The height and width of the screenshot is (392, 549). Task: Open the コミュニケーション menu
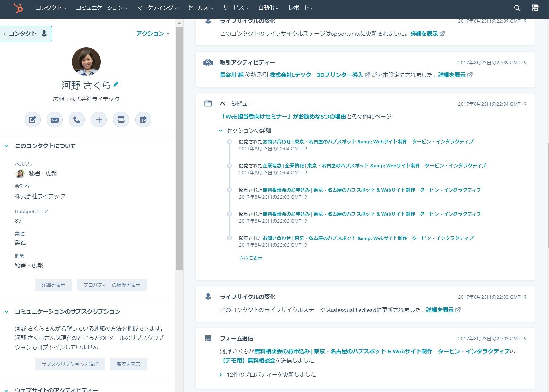click(101, 8)
